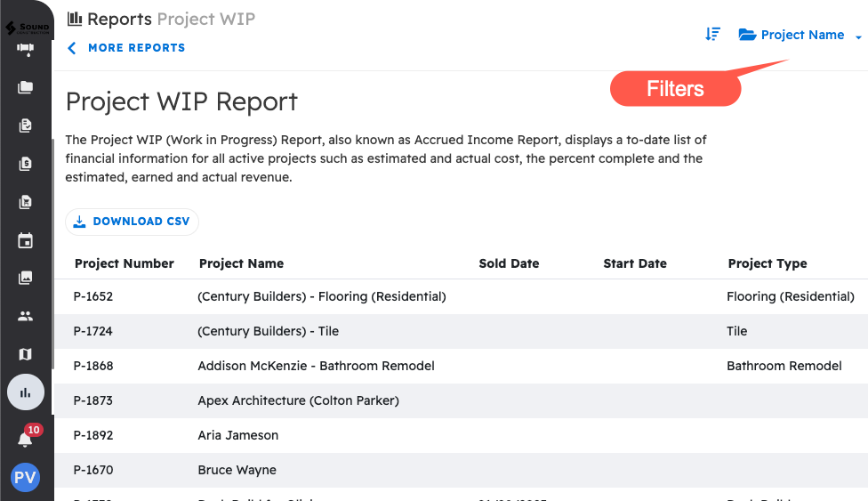
Task: Open the checklist document sidebar icon
Action: point(26,125)
